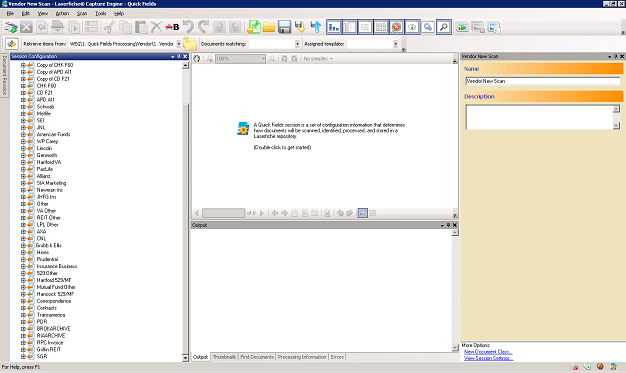The width and height of the screenshot is (626, 373).
Task: Open the 100% zoom level dropdown
Action: tap(263, 59)
